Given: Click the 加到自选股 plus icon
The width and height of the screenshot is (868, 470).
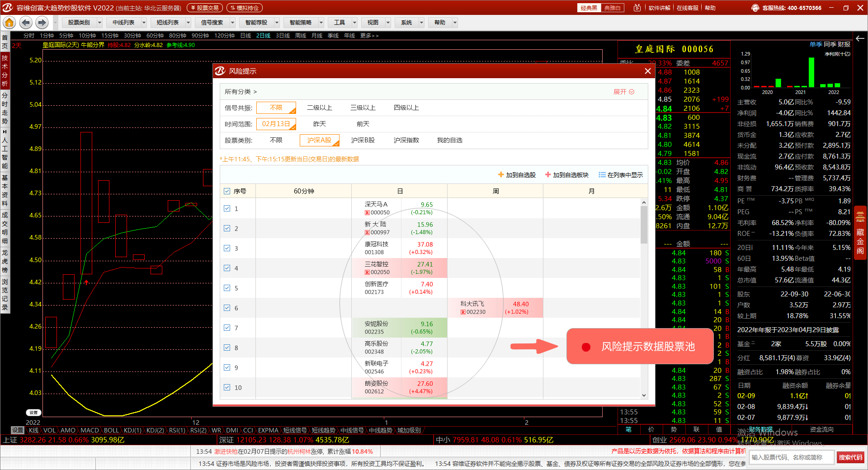Looking at the screenshot, I should pyautogui.click(x=501, y=174).
